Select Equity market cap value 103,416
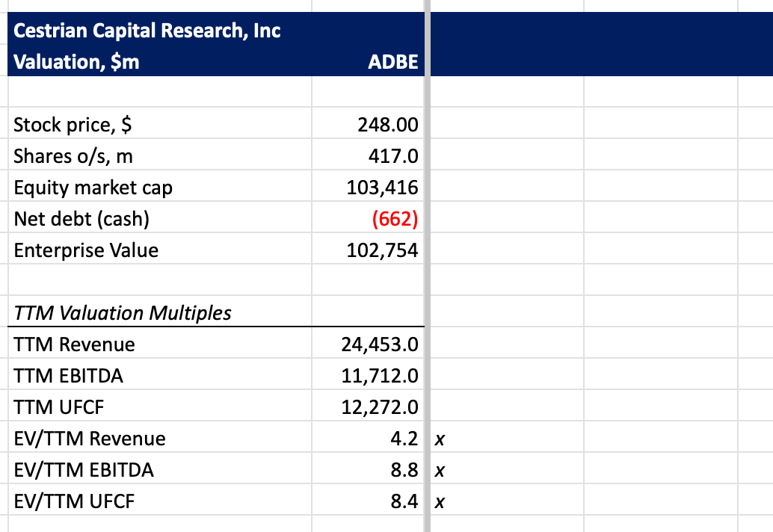 382,188
